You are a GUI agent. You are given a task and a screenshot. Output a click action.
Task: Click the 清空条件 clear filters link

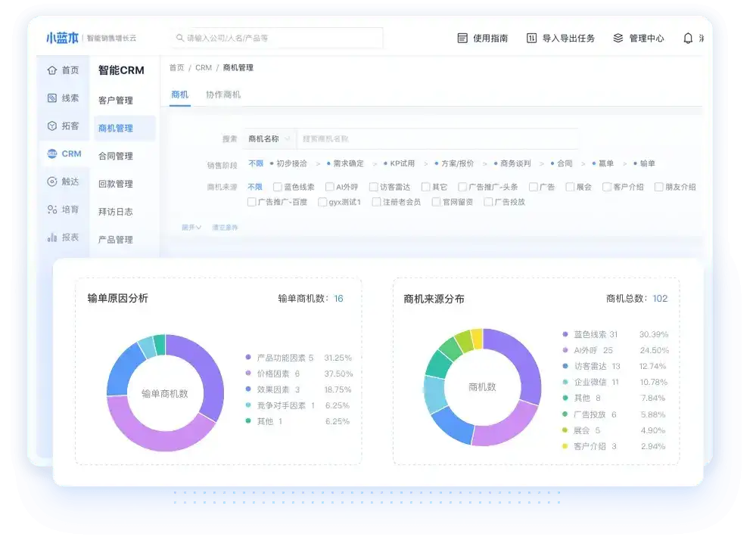click(226, 228)
